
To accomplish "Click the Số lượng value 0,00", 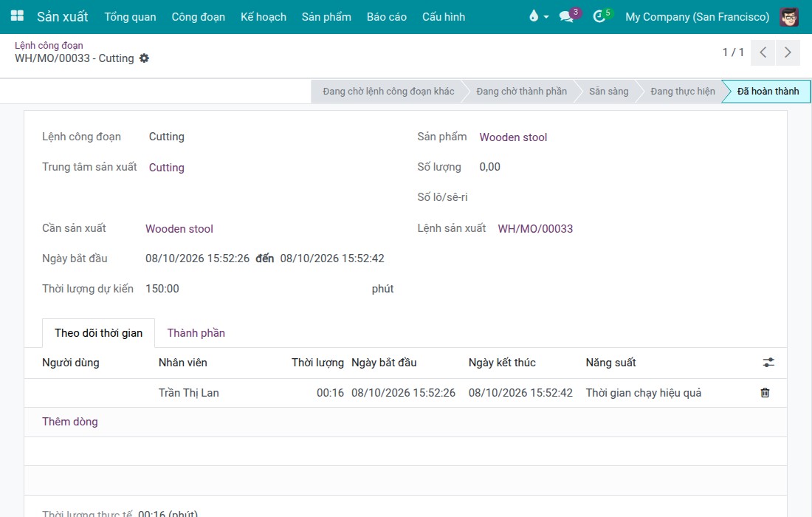I will coord(490,167).
